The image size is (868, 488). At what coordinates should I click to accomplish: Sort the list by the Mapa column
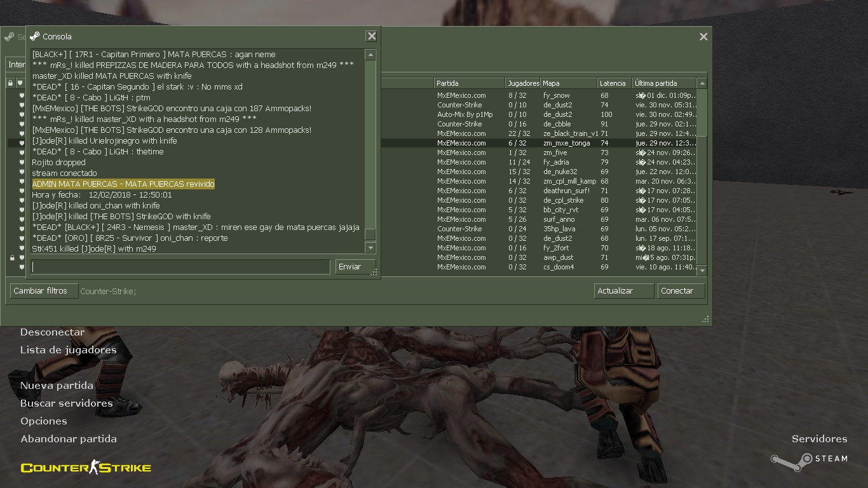click(x=569, y=83)
